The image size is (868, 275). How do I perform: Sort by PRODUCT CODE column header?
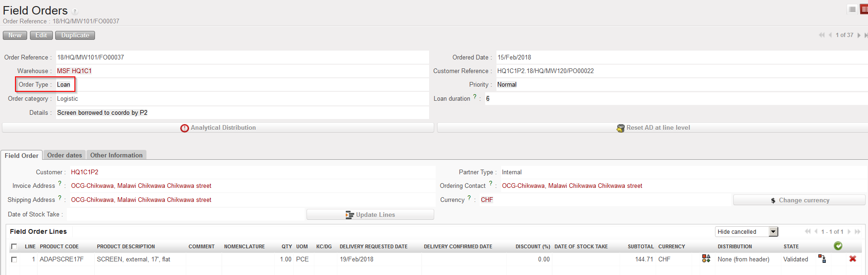tap(59, 246)
